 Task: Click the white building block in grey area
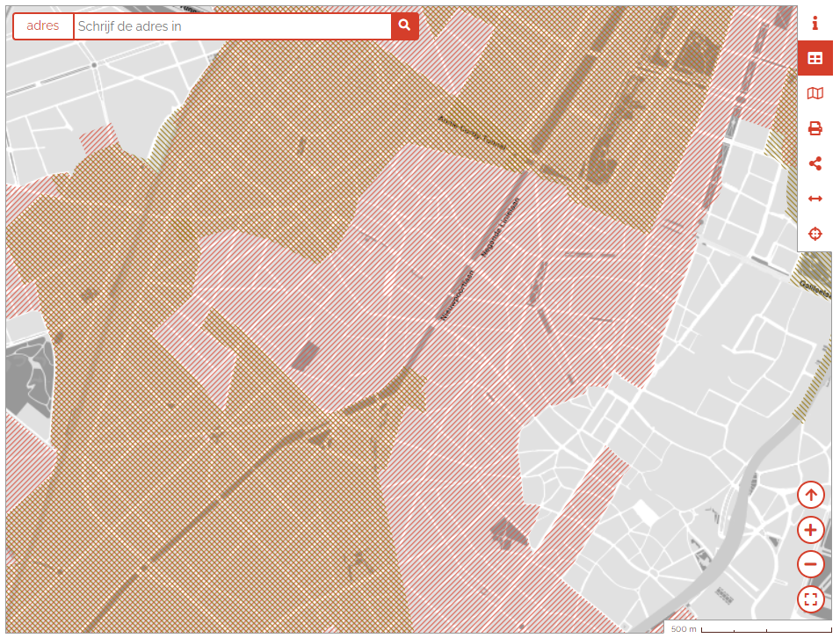click(648, 511)
